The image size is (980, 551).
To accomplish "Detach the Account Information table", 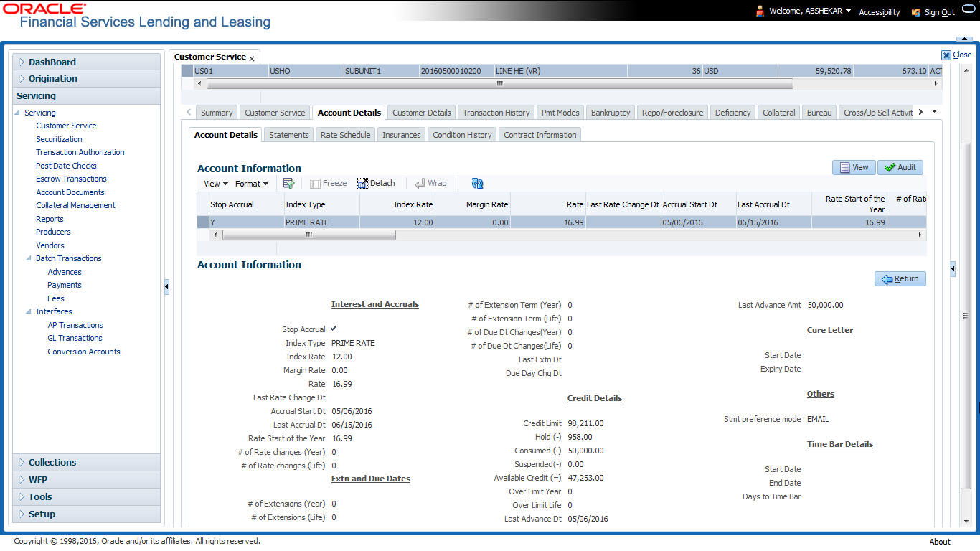I will 376,184.
